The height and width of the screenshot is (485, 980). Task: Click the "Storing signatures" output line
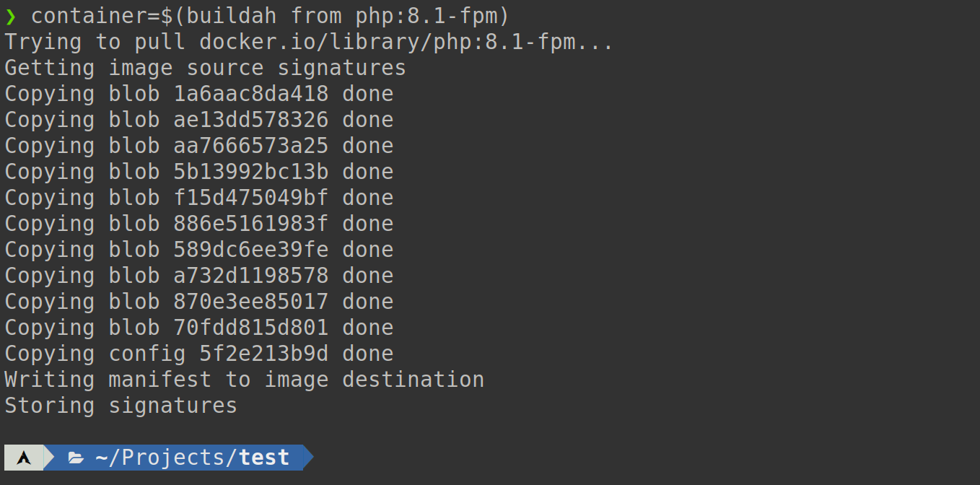coord(121,406)
